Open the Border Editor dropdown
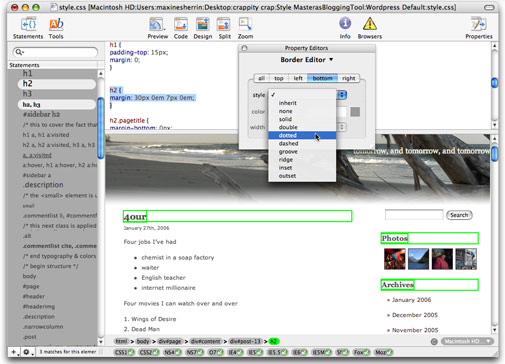Image resolution: width=505 pixels, height=364 pixels. [x=307, y=60]
